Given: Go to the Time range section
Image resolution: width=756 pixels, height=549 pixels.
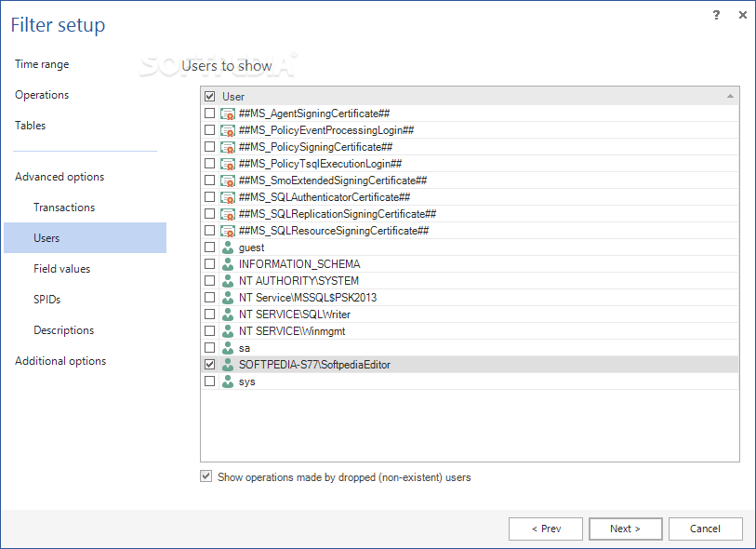Looking at the screenshot, I should coord(42,64).
